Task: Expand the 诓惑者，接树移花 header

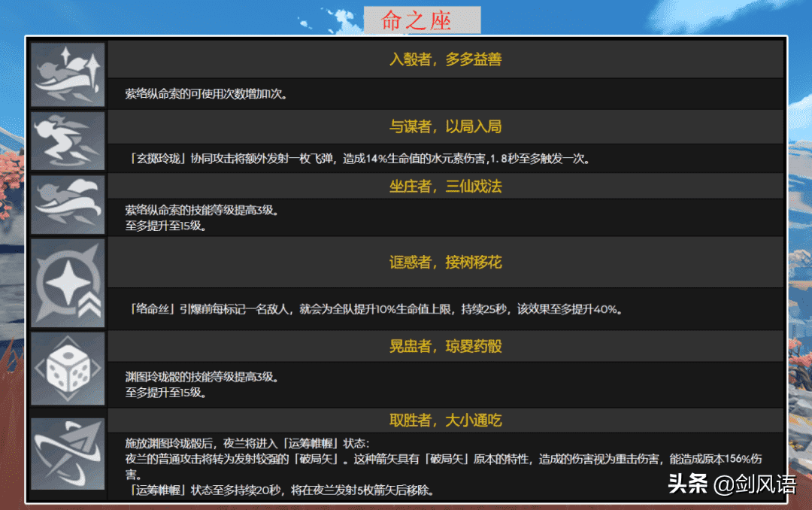Action: (x=445, y=262)
